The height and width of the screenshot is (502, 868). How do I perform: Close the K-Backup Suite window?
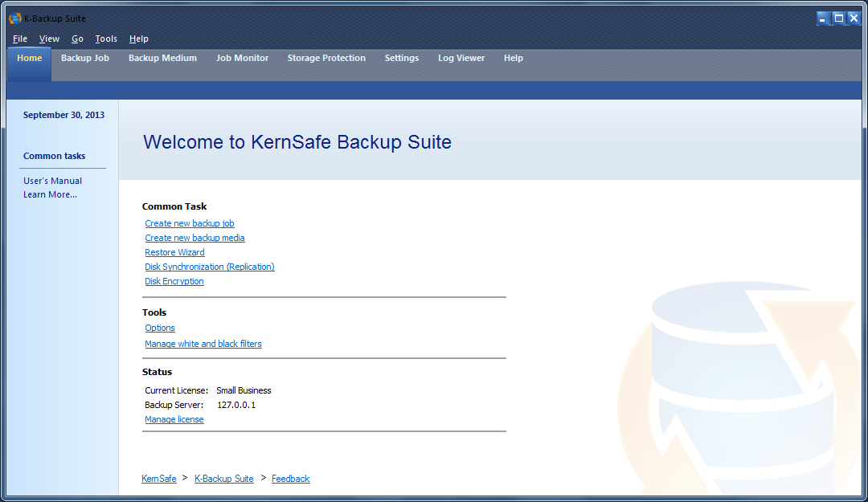click(x=854, y=18)
